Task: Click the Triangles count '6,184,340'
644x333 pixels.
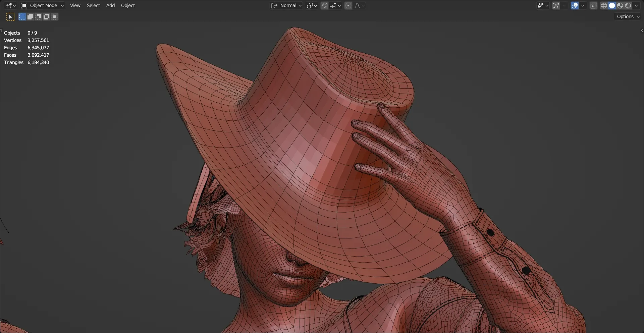Action: tap(38, 62)
